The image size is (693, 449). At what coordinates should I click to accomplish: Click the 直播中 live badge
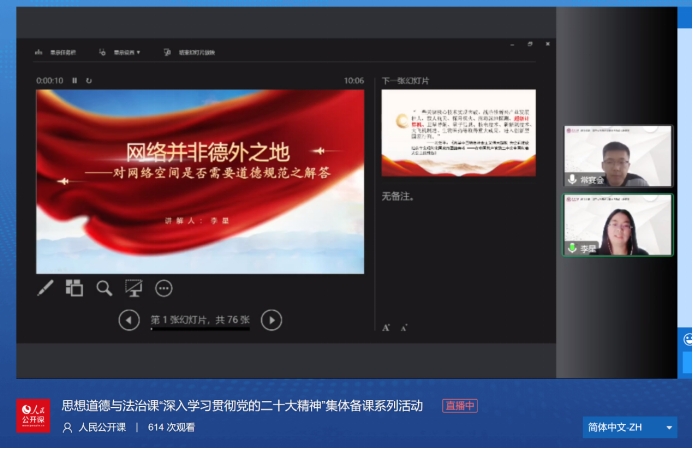(x=460, y=406)
